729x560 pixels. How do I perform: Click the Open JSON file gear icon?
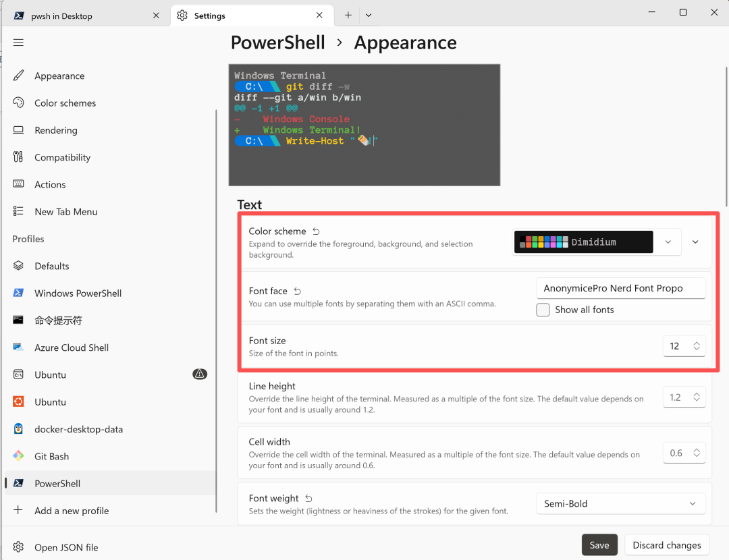coord(18,547)
